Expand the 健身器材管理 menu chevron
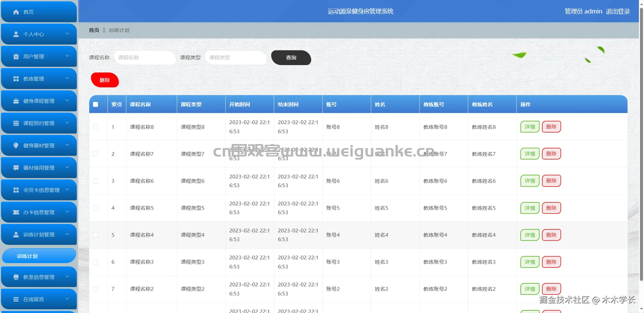 tap(67, 145)
